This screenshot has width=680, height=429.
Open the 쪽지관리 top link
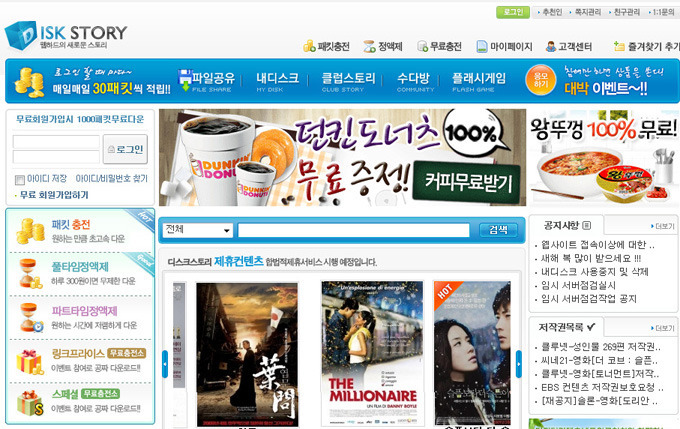(588, 12)
